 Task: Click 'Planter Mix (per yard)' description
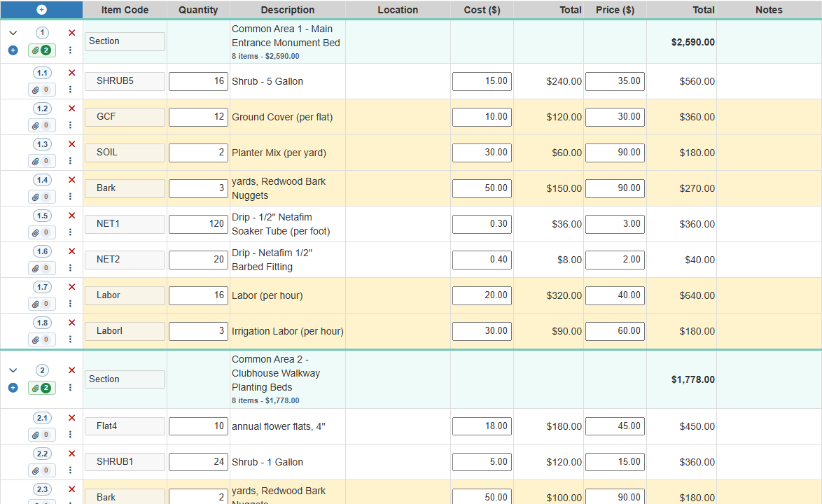click(x=279, y=153)
